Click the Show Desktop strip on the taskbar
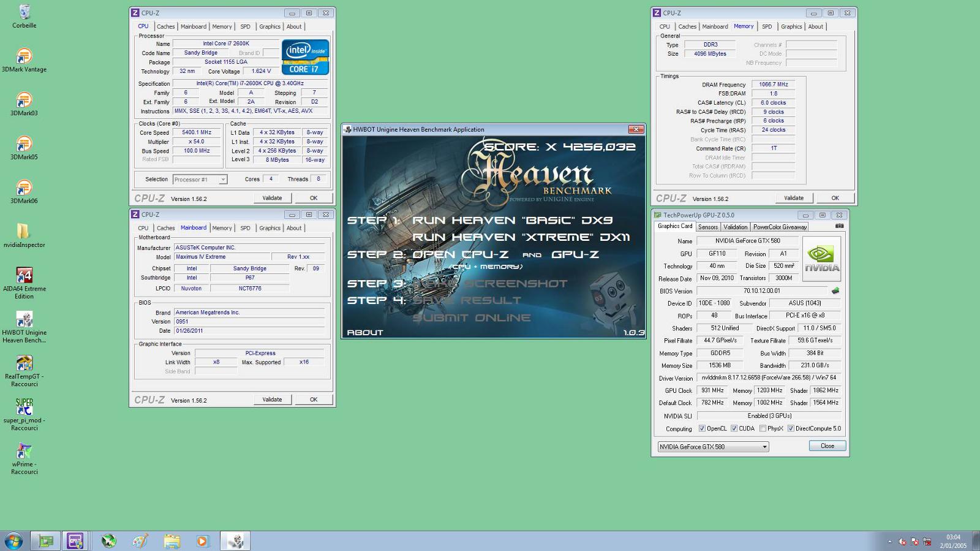Viewport: 980px width, 551px height. [x=976, y=541]
